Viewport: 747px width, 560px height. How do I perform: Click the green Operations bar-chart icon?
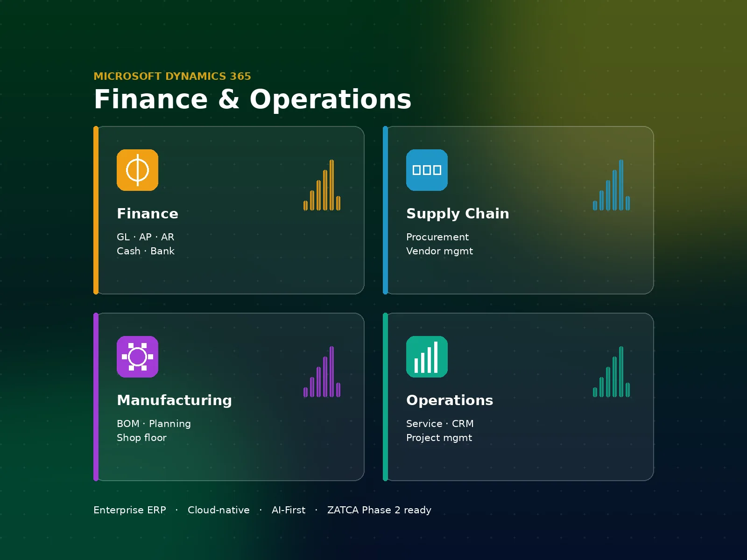click(427, 357)
